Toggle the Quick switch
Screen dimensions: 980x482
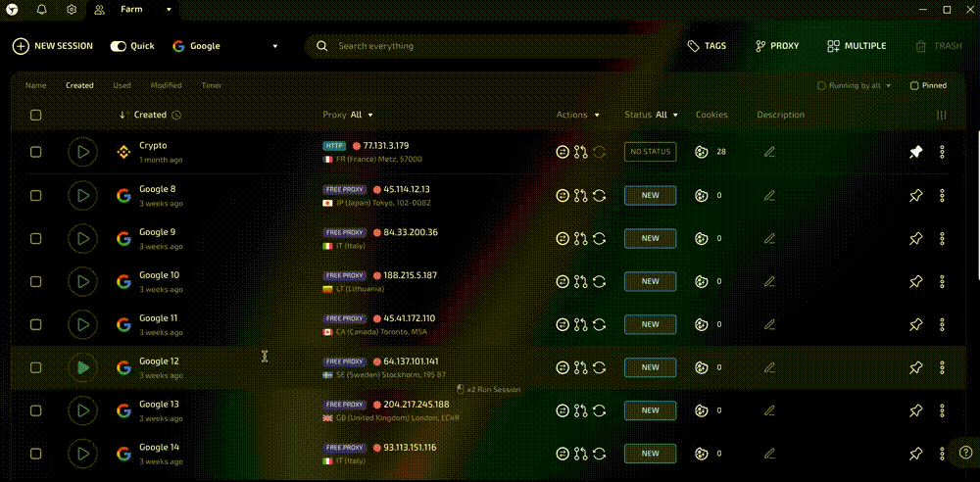[119, 46]
